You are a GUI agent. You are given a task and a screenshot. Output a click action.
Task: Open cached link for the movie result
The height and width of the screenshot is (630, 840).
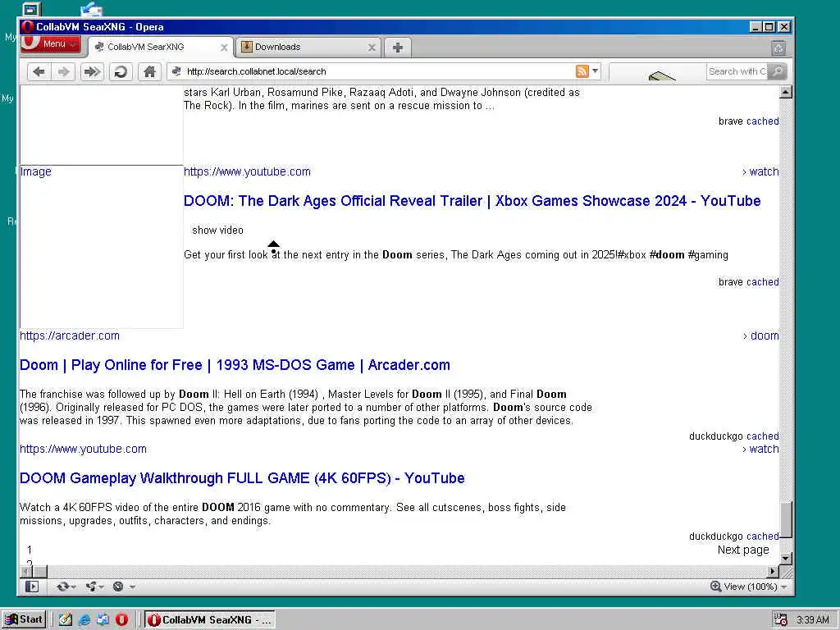pos(762,121)
